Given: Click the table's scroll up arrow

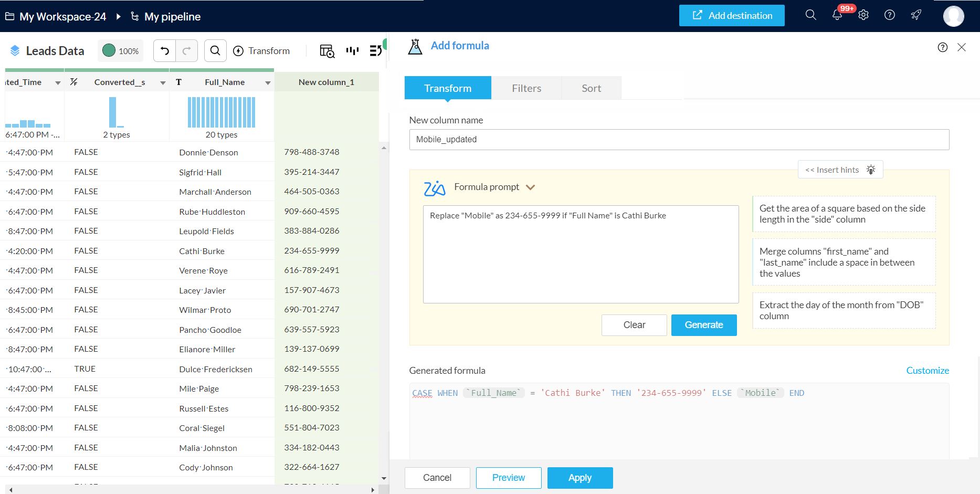Looking at the screenshot, I should pos(384,148).
